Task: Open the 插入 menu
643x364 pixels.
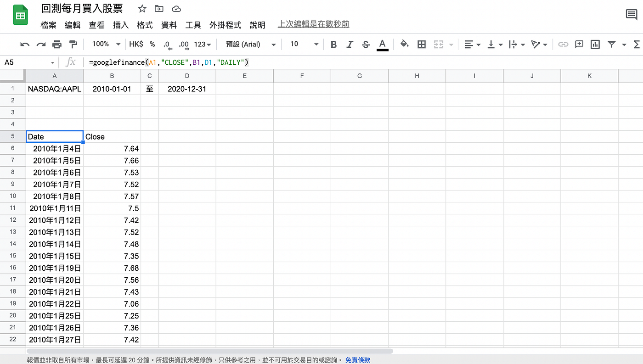Action: [121, 25]
